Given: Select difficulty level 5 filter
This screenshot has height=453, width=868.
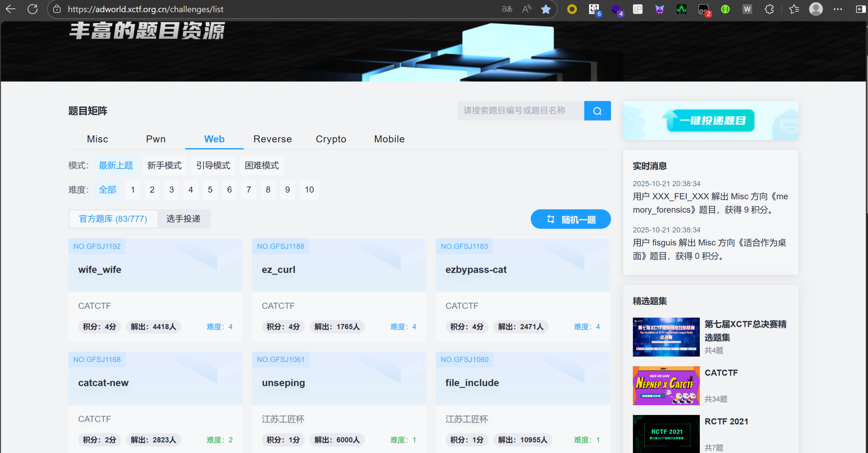Looking at the screenshot, I should tap(210, 190).
